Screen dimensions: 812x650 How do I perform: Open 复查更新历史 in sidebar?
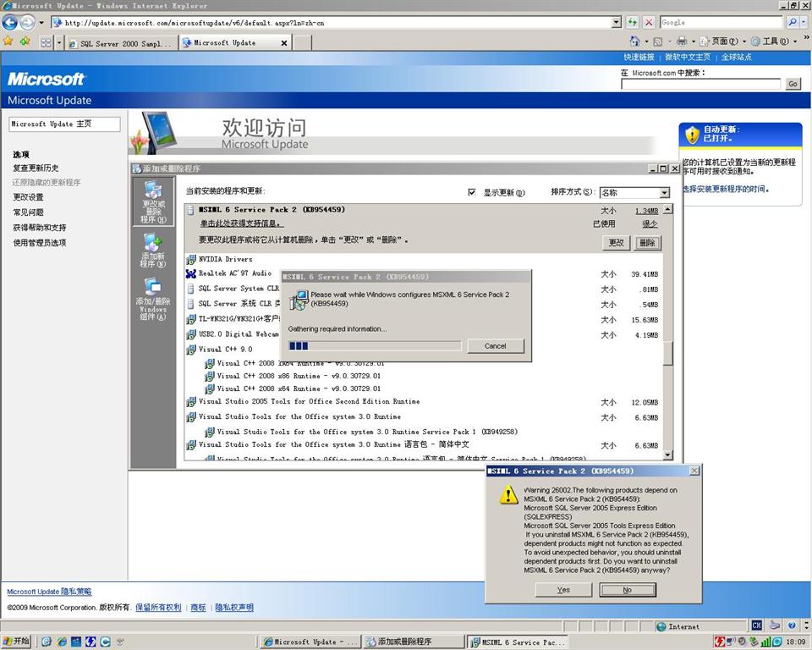point(36,168)
